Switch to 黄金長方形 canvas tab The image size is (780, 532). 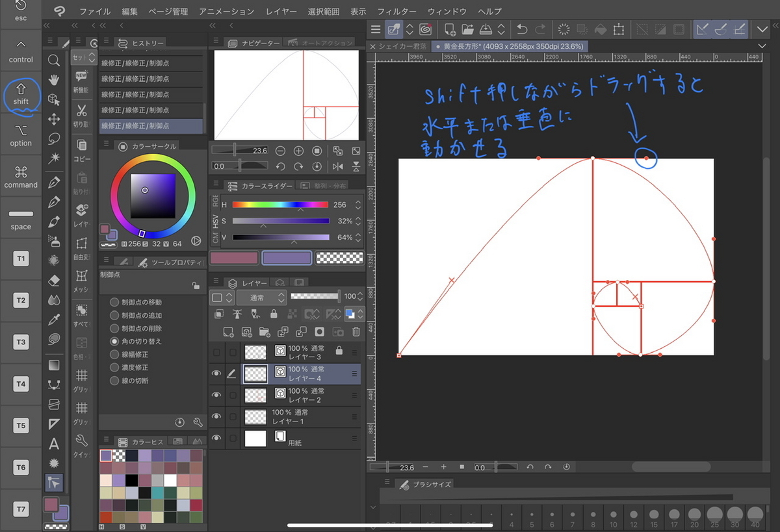(x=510, y=47)
